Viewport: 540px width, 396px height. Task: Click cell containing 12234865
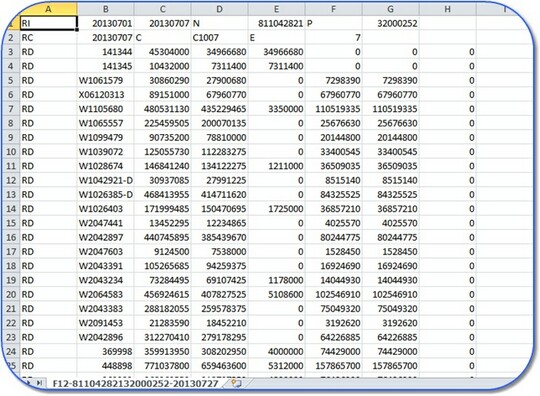(x=219, y=223)
